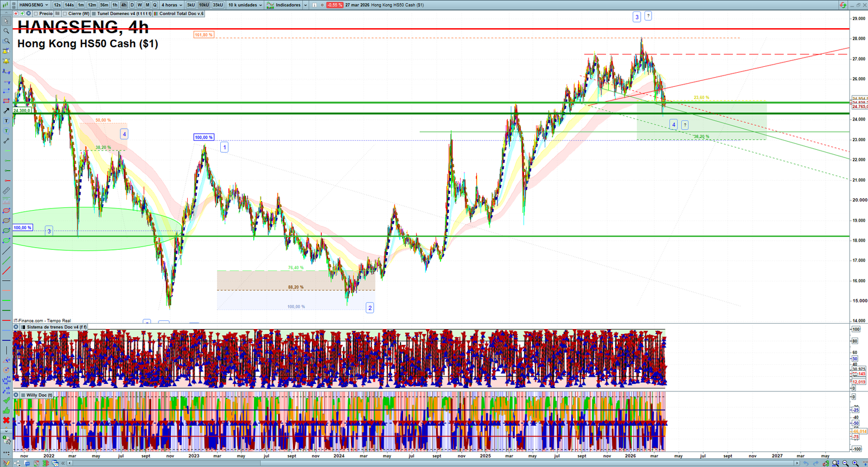Screen dimensions: 868x467
Task: Click the bottom horizontal chart scrollbar
Action: (x=433, y=463)
